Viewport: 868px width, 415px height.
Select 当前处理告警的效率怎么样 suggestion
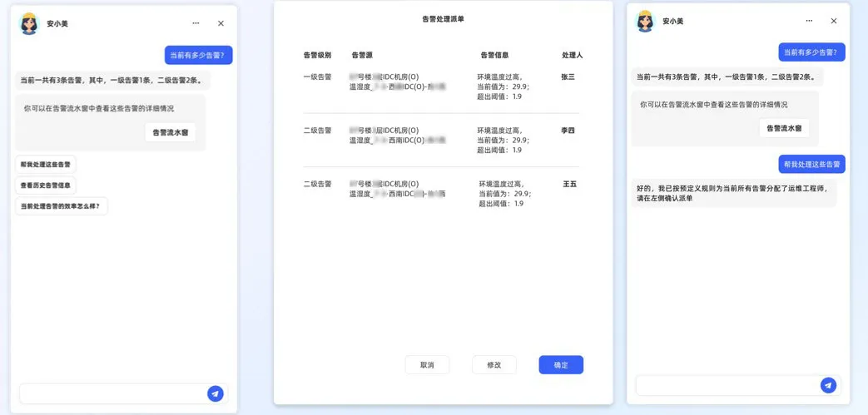[x=62, y=206]
